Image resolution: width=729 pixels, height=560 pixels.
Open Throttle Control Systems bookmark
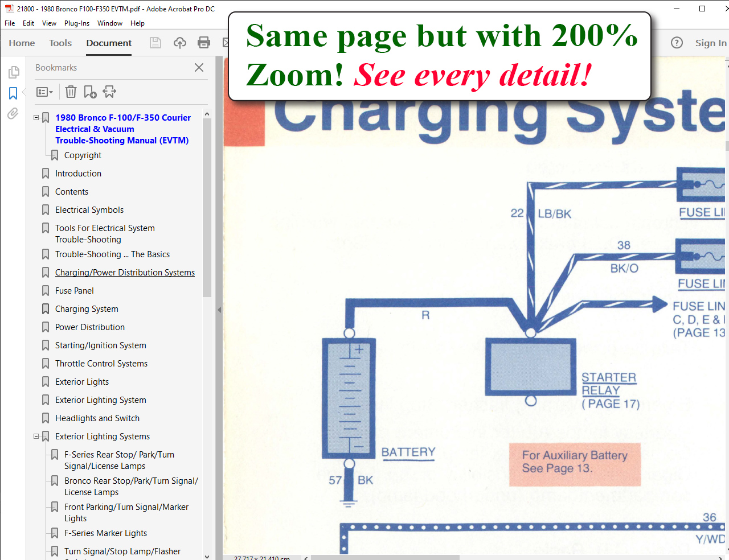pos(101,364)
